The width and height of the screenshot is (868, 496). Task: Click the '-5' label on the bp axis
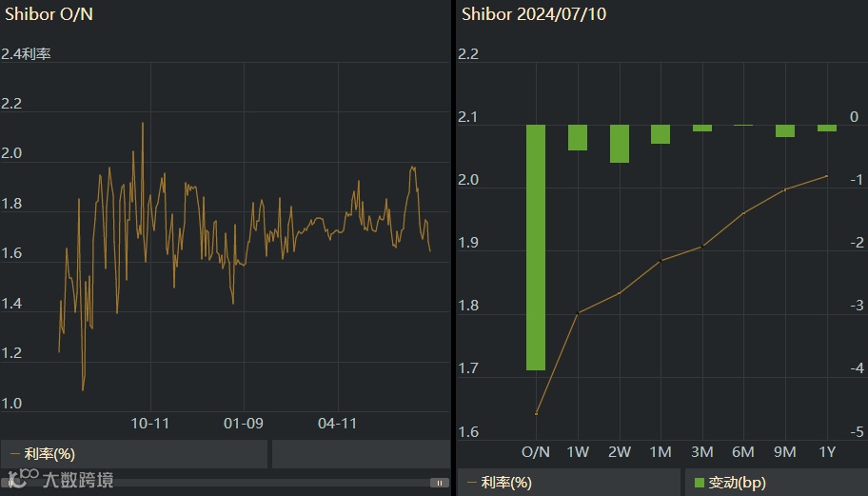coord(857,431)
